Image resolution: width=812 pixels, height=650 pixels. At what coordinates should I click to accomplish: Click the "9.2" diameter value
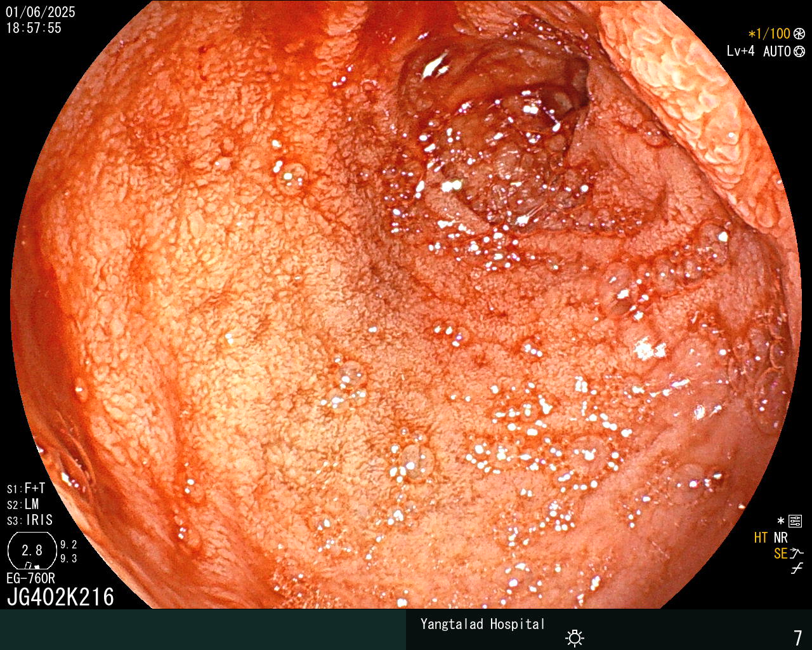click(69, 545)
